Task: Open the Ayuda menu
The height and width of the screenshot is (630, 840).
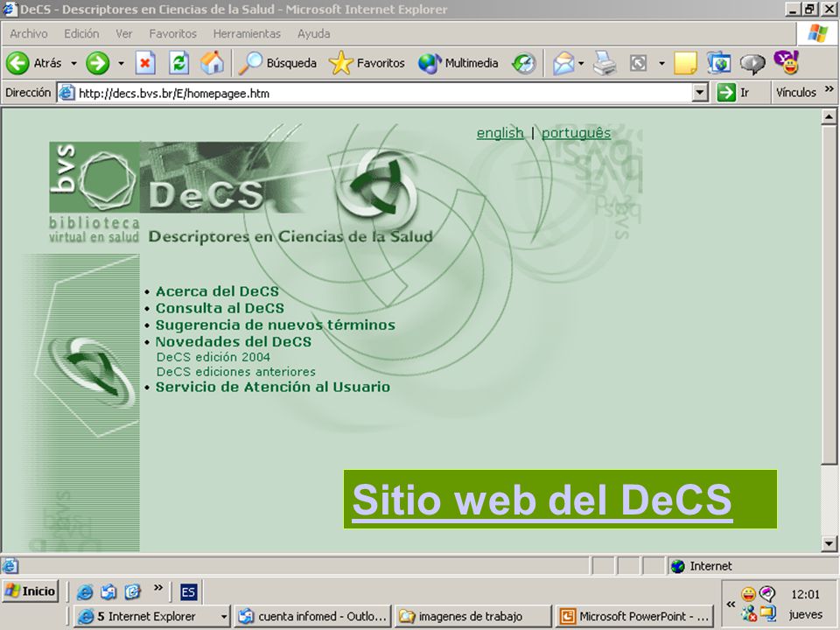Action: (313, 34)
